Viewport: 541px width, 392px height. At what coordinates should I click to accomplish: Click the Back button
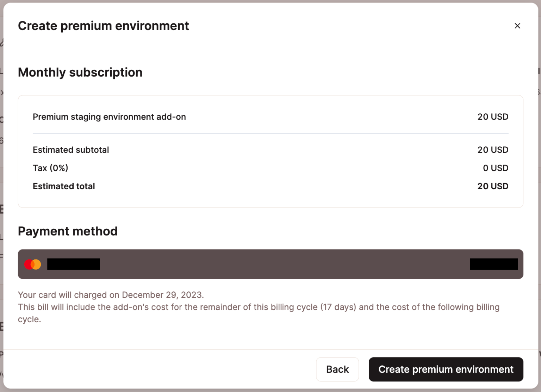click(337, 369)
